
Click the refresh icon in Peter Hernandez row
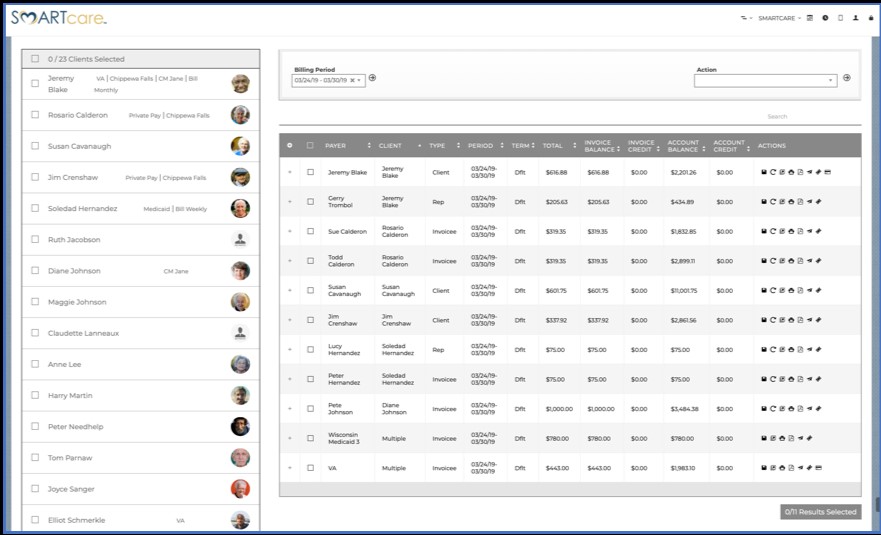(x=773, y=379)
